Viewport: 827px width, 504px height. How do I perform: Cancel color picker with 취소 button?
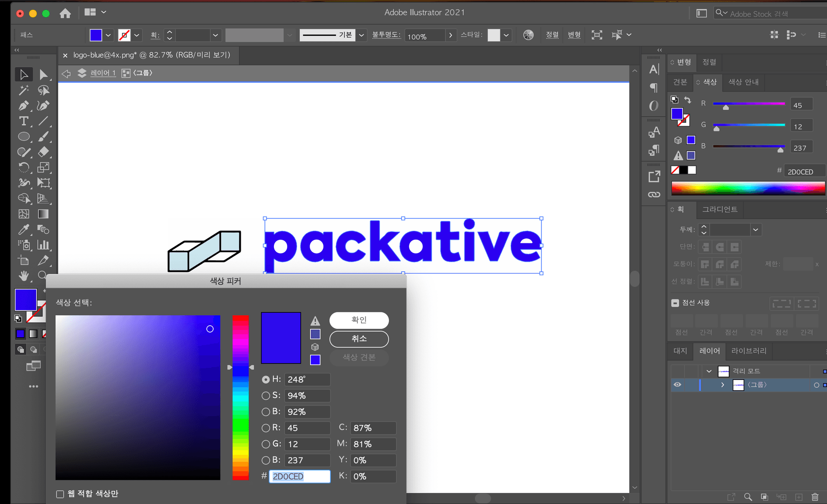point(359,339)
